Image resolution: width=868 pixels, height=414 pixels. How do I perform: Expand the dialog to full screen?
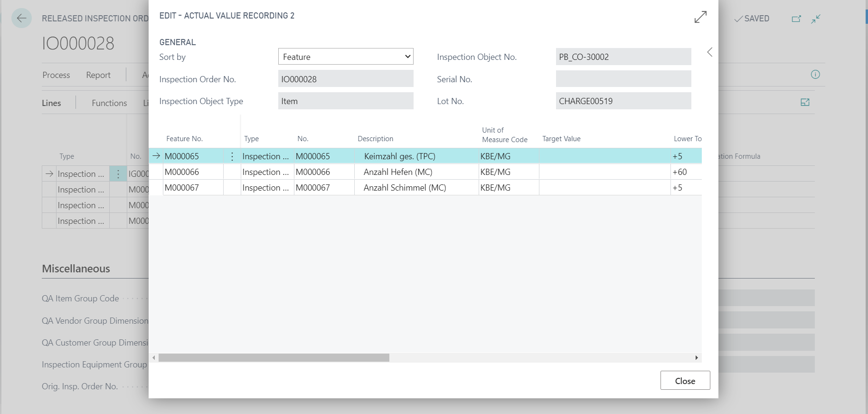pos(700,17)
